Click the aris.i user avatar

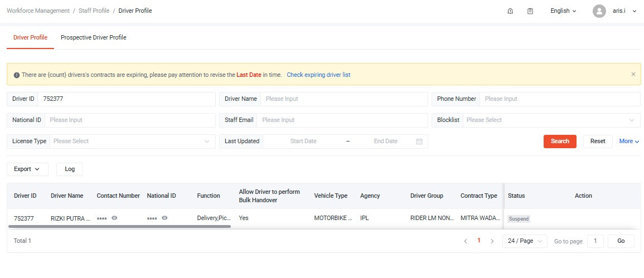(x=599, y=11)
